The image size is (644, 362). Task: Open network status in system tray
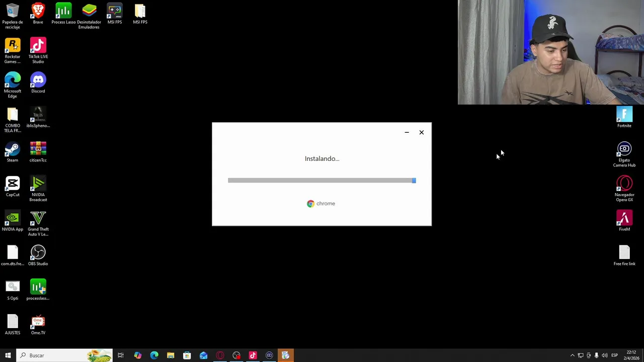point(580,355)
